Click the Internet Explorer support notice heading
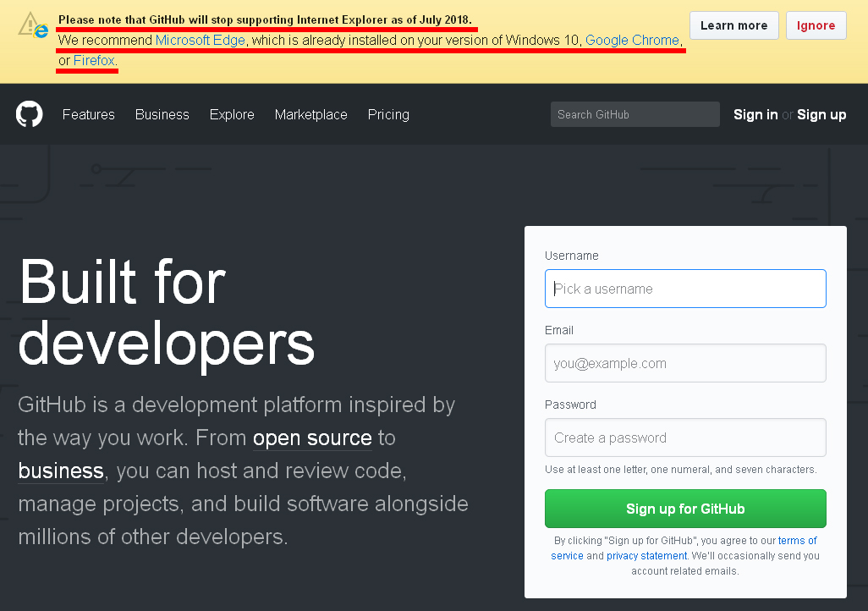The height and width of the screenshot is (611, 868). pyautogui.click(x=265, y=20)
